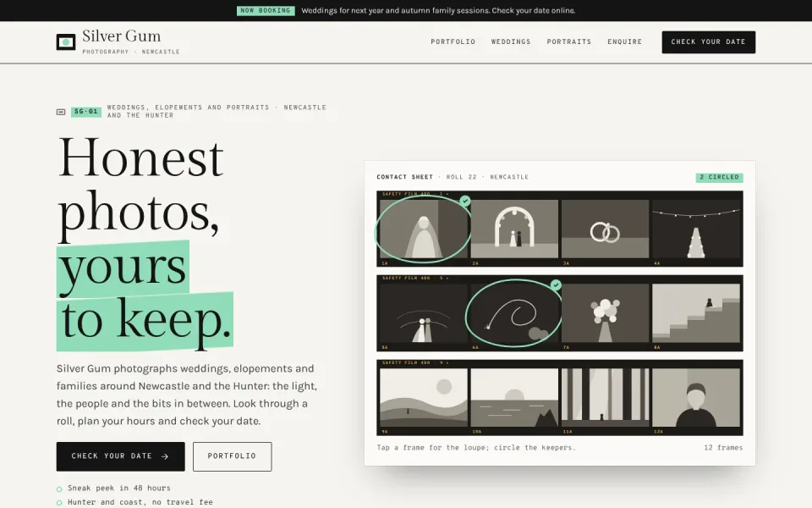Click 'Sneak peek in 48 hours' bullet

click(119, 489)
